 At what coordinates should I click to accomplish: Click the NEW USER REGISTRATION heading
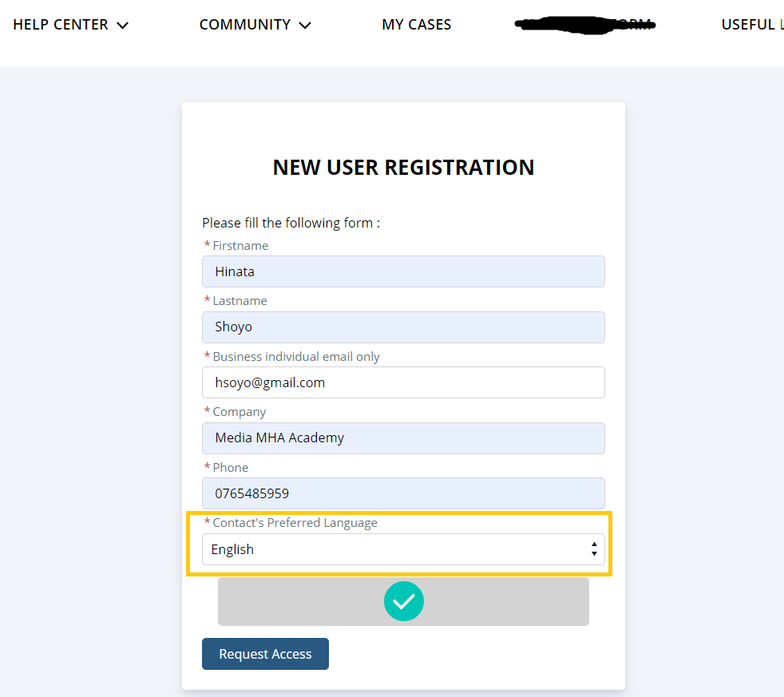pos(403,168)
